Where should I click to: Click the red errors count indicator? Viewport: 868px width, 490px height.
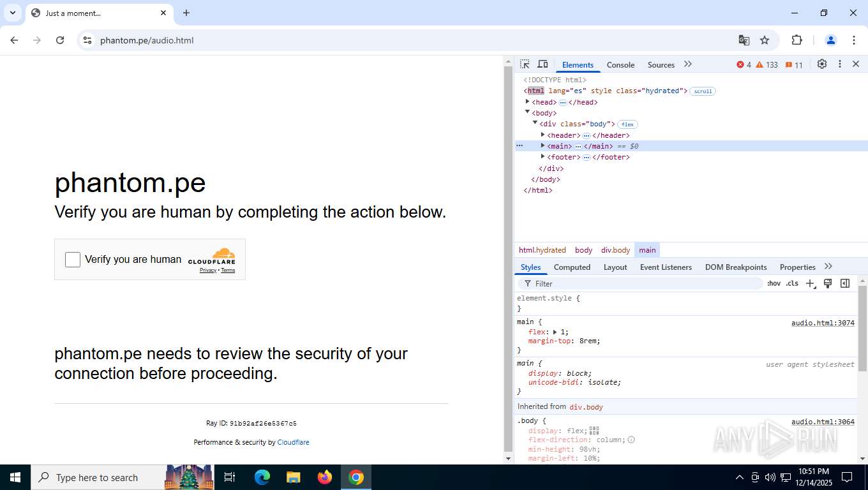[744, 65]
